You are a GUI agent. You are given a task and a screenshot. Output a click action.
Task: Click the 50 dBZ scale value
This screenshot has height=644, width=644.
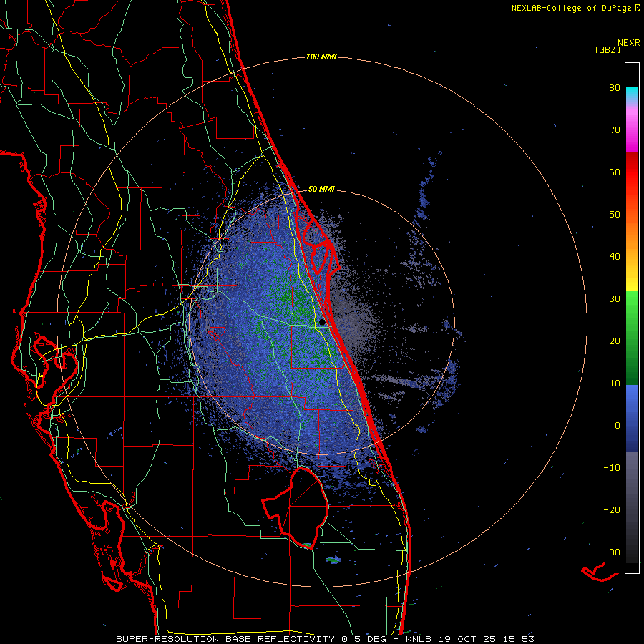(615, 215)
